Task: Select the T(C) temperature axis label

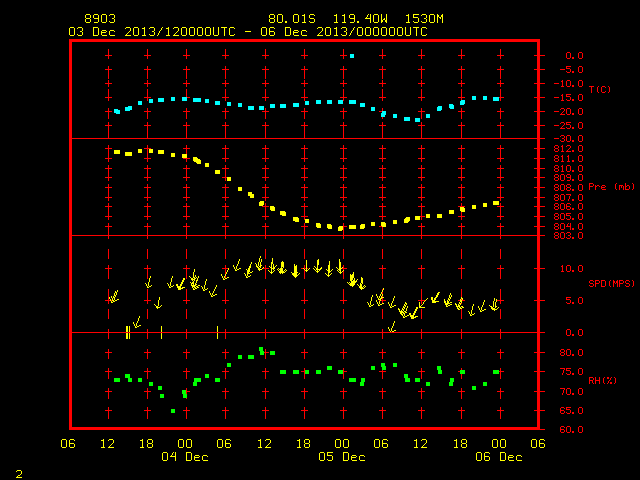Action: 600,89
